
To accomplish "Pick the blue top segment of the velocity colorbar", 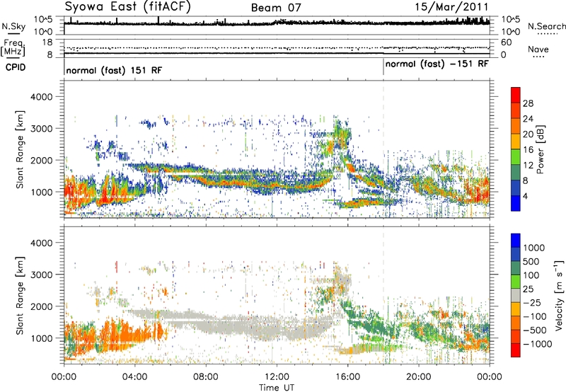I will 516,241.
